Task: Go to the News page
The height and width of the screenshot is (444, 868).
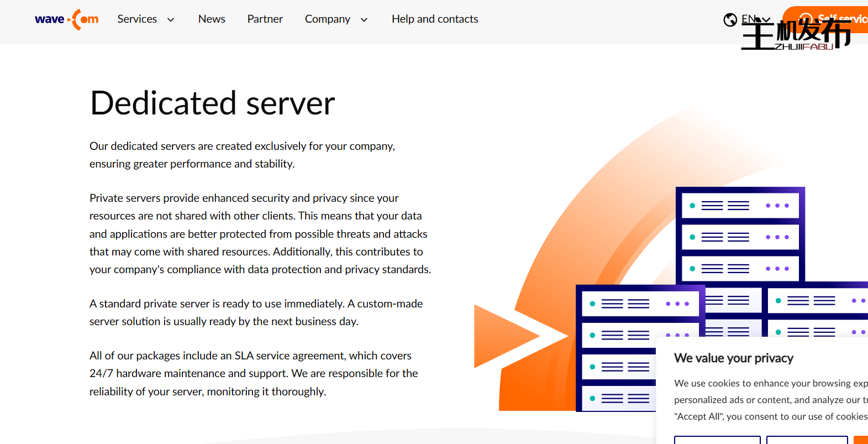Action: tap(212, 19)
